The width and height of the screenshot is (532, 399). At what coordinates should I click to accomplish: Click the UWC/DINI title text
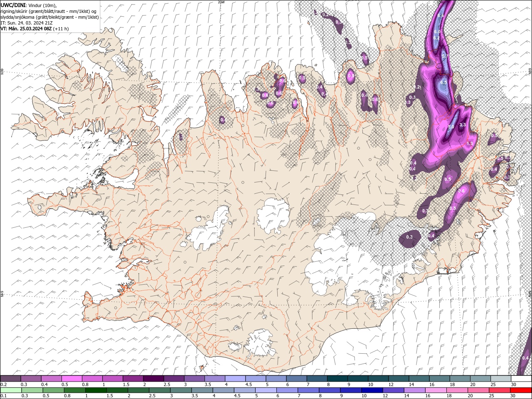point(13,5)
